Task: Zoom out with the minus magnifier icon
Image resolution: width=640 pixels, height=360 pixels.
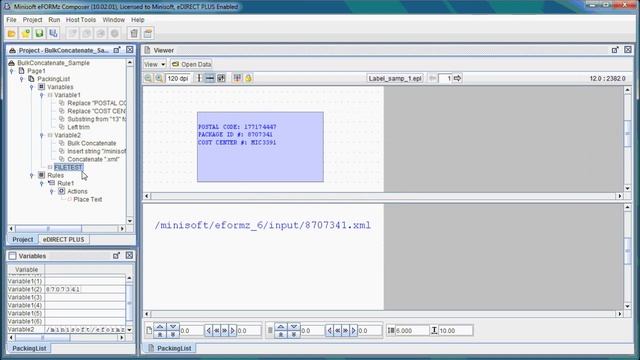Action: [x=149, y=78]
